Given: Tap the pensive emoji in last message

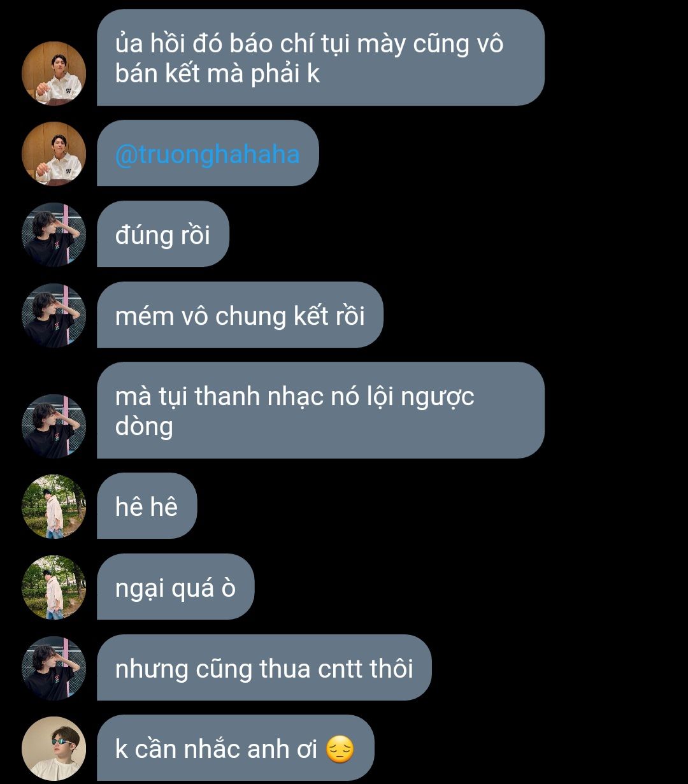Looking at the screenshot, I should 340,750.
